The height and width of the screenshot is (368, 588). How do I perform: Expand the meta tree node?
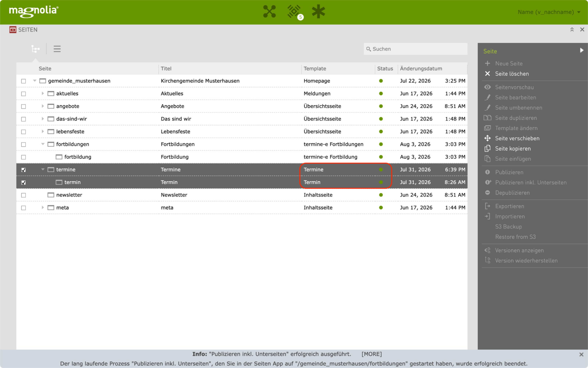[42, 208]
